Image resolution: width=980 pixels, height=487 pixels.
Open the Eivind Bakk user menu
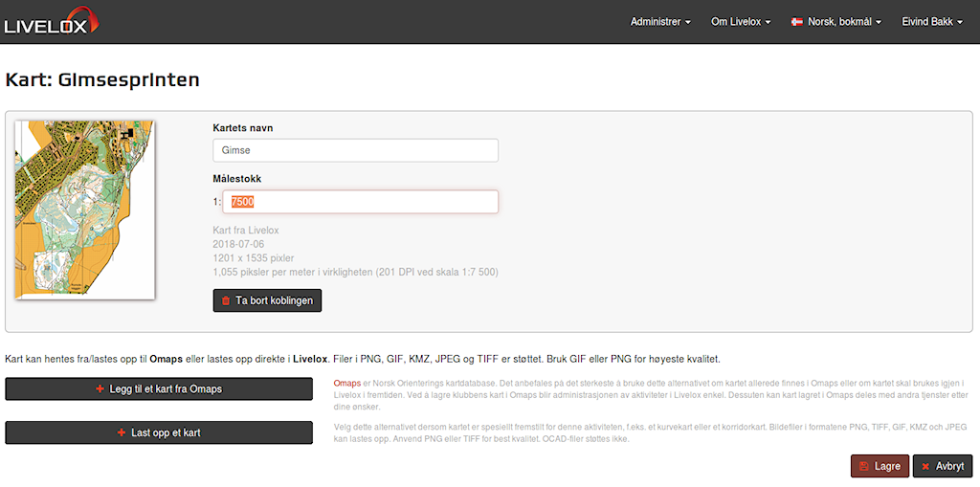pos(932,22)
